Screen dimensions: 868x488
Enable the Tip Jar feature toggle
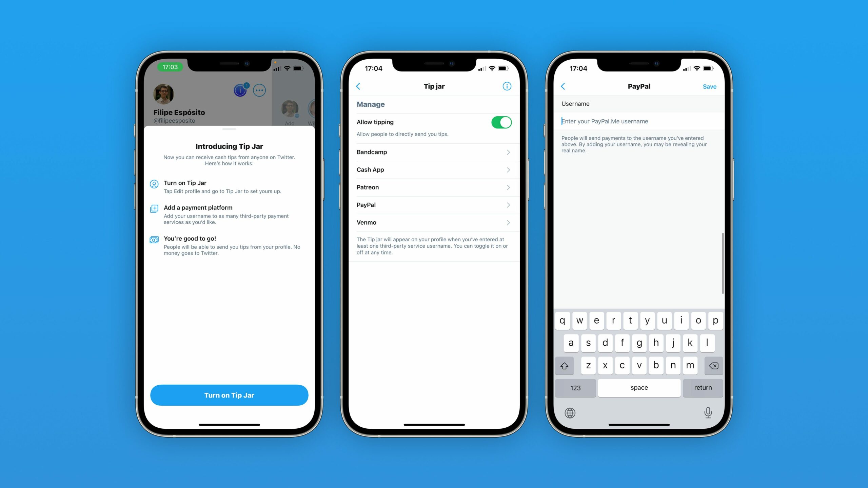pyautogui.click(x=501, y=122)
